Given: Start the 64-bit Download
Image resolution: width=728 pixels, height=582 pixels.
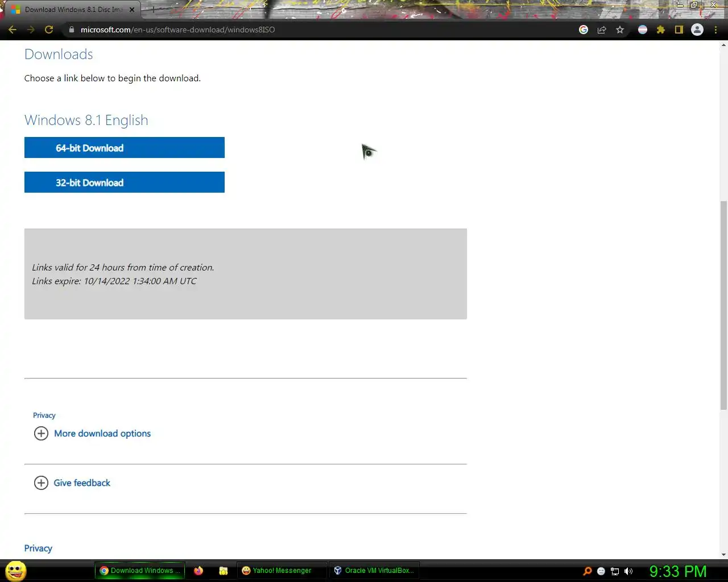Looking at the screenshot, I should click(125, 148).
